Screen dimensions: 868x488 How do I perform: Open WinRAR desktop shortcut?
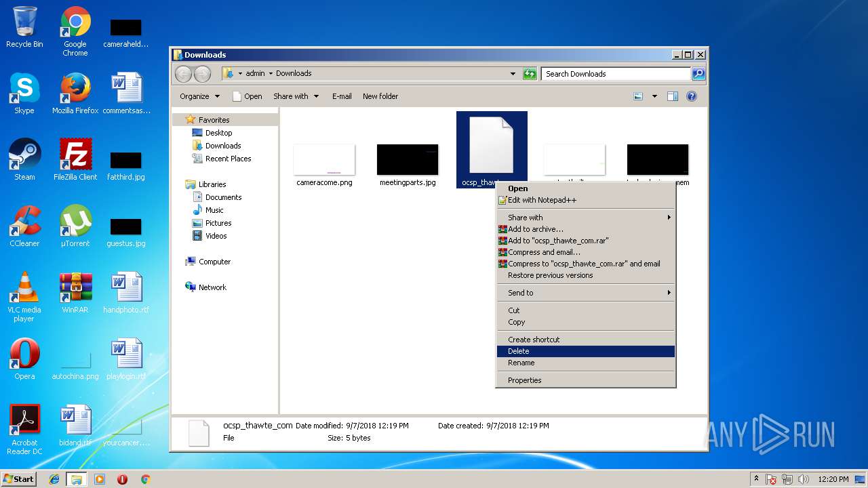pos(75,293)
